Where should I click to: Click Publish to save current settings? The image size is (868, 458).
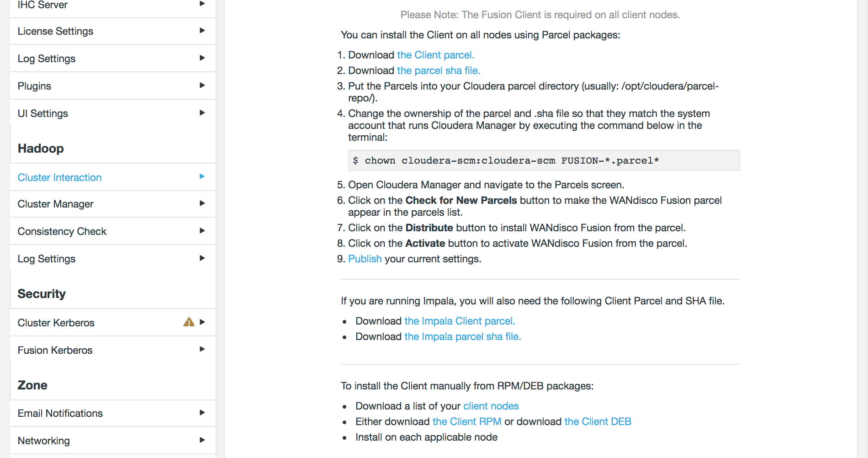365,259
